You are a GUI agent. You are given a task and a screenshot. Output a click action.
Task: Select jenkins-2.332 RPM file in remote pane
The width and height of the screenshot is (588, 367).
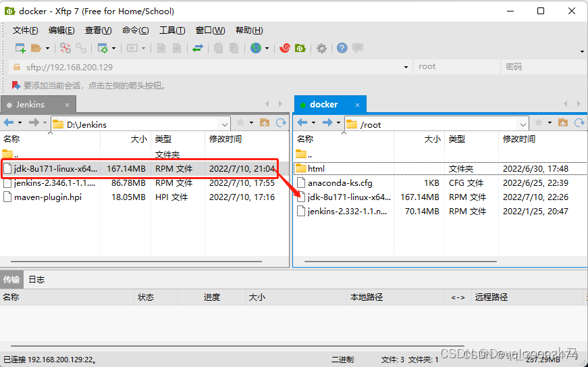(440, 212)
